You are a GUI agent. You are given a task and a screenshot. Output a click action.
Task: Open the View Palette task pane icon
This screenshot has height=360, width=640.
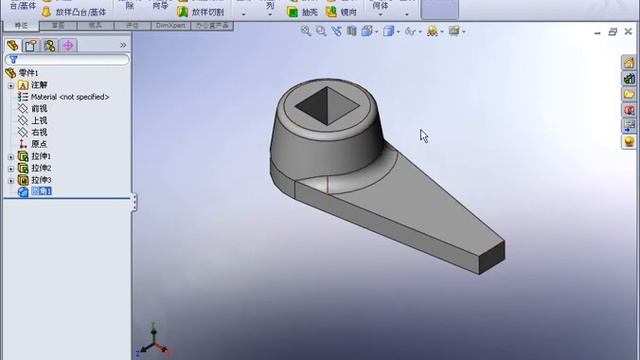tap(629, 126)
